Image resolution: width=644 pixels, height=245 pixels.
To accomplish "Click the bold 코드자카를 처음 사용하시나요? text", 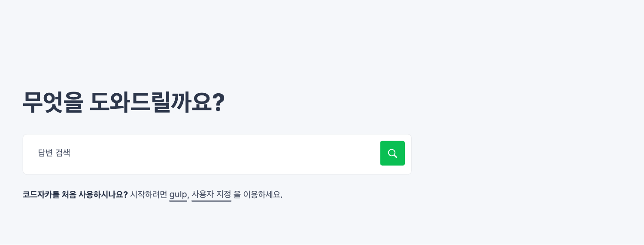I will click(75, 195).
